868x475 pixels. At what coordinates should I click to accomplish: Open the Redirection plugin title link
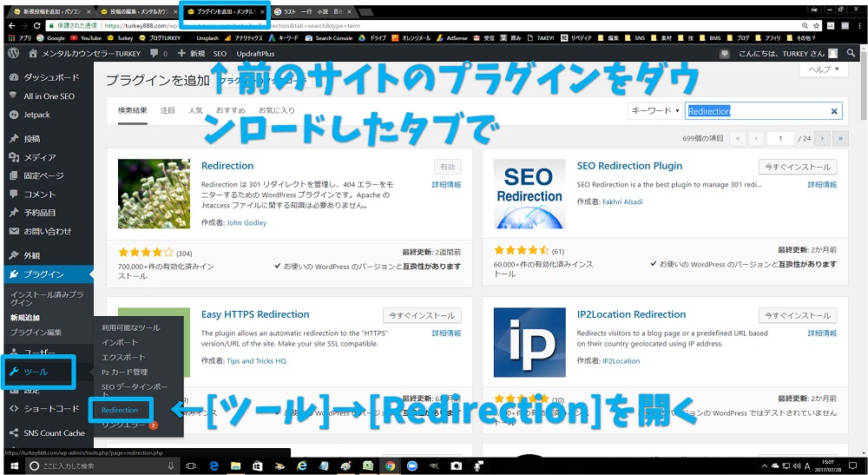(227, 166)
